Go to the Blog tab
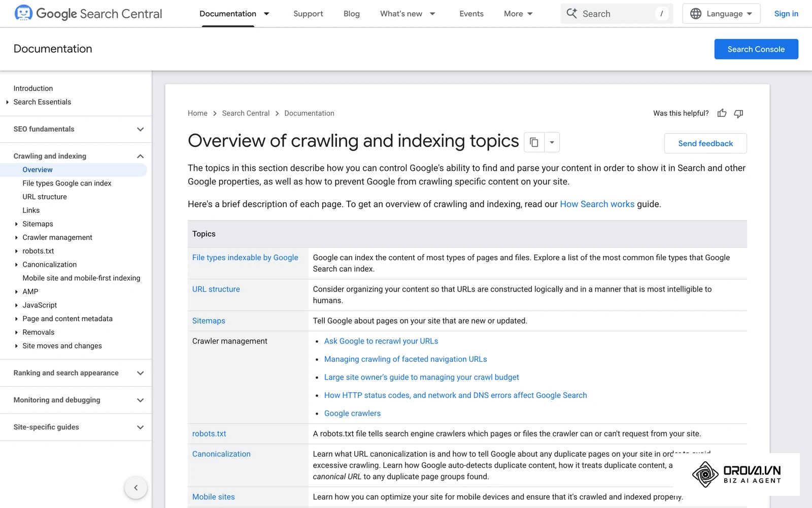The image size is (812, 508). click(352, 14)
